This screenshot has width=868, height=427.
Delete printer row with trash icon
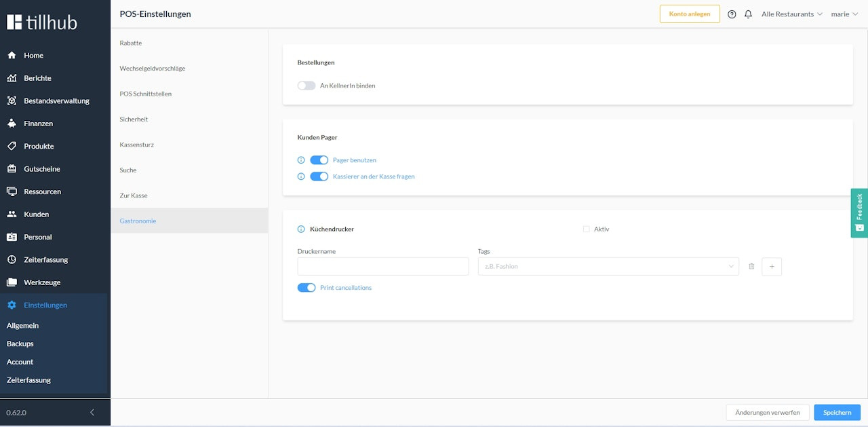point(751,266)
